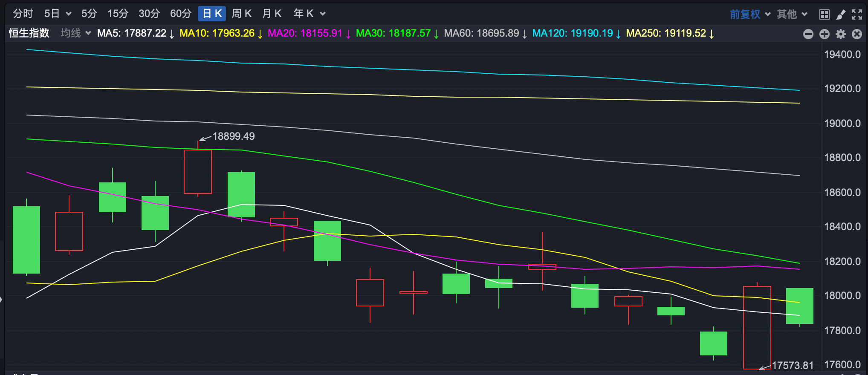
Task: Zoom out the chart with minus icon
Action: point(808,34)
